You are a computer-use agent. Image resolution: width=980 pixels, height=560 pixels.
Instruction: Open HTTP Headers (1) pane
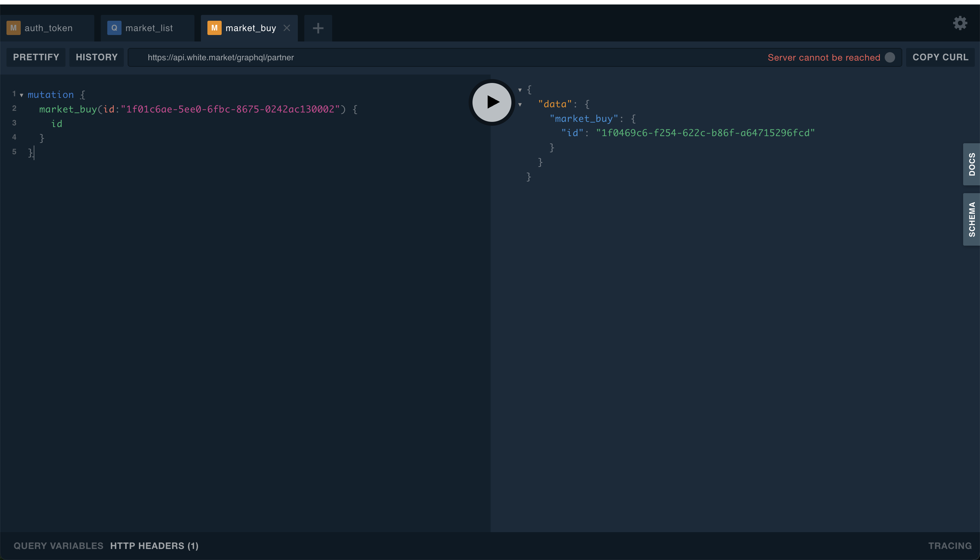click(x=154, y=546)
